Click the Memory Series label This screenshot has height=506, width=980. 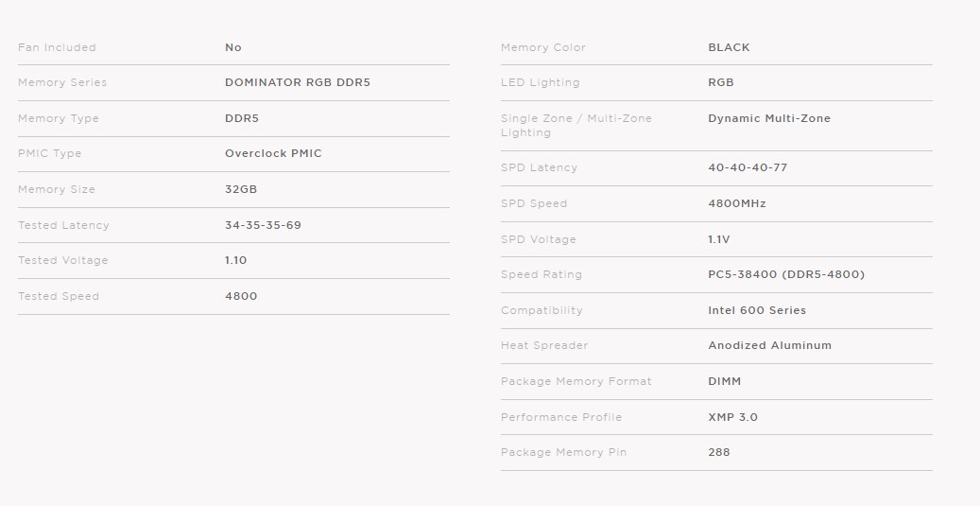(x=62, y=82)
